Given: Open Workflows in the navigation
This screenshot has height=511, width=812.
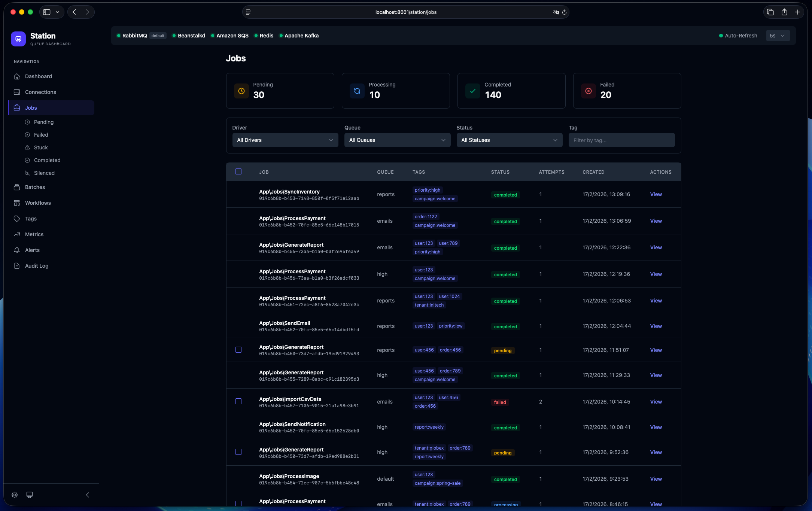Looking at the screenshot, I should tap(38, 203).
